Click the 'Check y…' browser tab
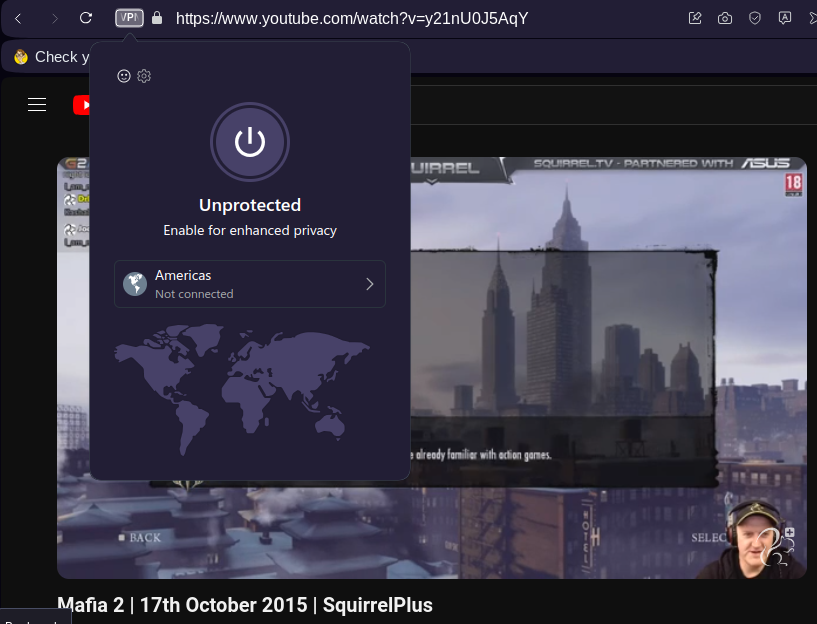817x624 pixels. point(52,57)
